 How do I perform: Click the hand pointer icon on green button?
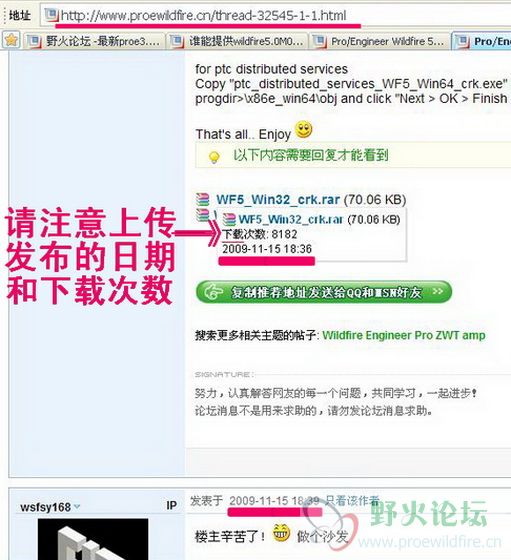coord(214,292)
